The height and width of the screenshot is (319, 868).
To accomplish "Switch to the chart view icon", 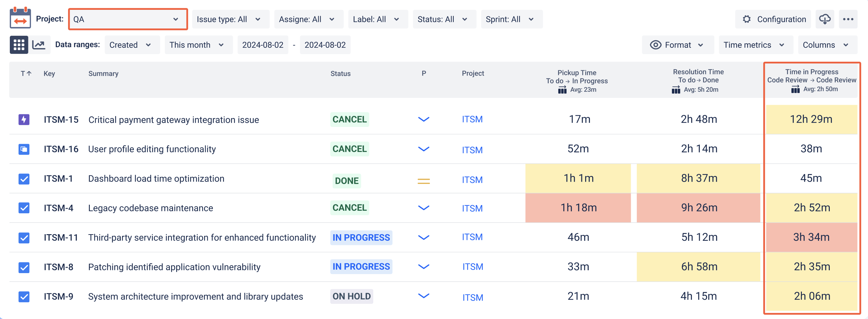I will (39, 45).
